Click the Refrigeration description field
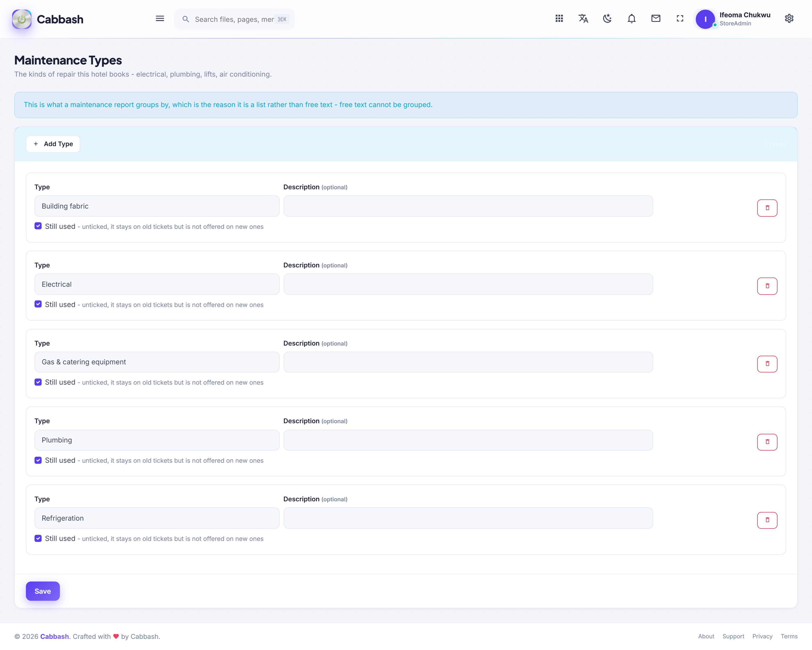 coord(468,518)
